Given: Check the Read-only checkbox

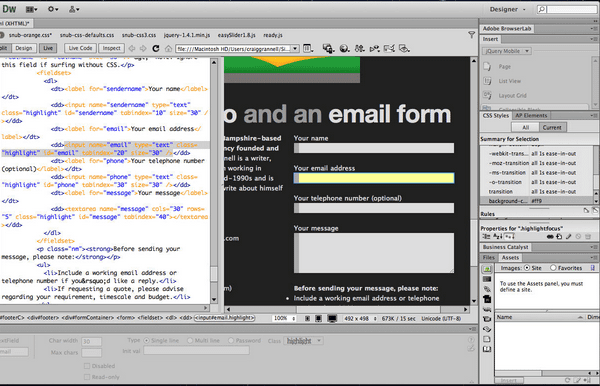Looking at the screenshot, I should 87,377.
